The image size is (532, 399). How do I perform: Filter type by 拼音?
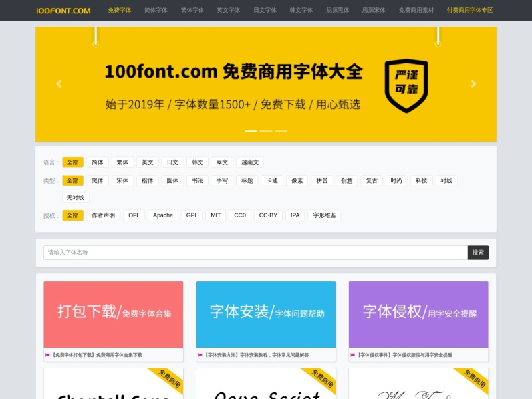pyautogui.click(x=322, y=180)
